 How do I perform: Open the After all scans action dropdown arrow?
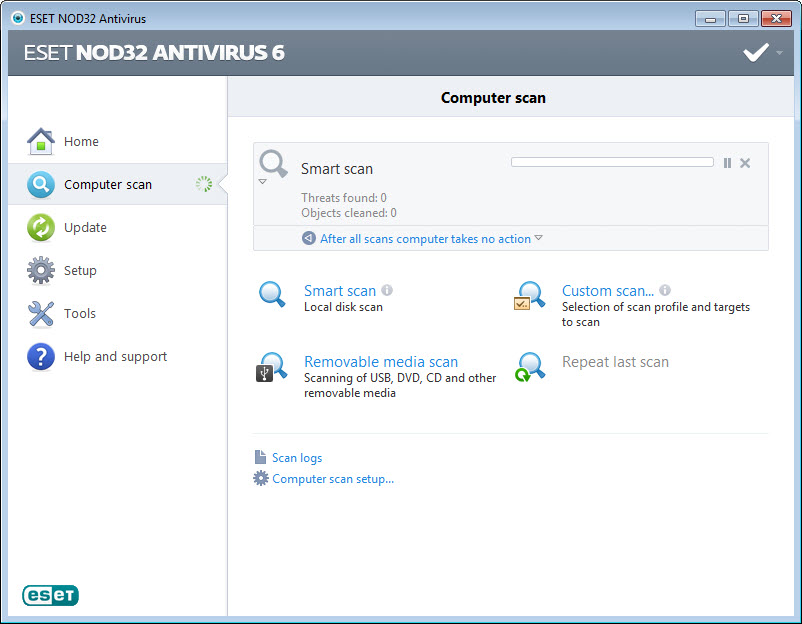point(538,238)
